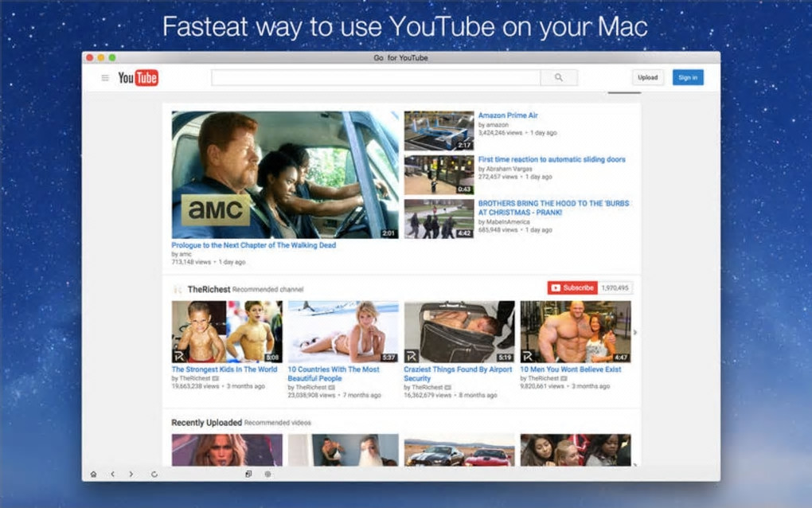Click 'by amc' under the Walking Dead video
This screenshot has height=508, width=812.
pos(182,254)
